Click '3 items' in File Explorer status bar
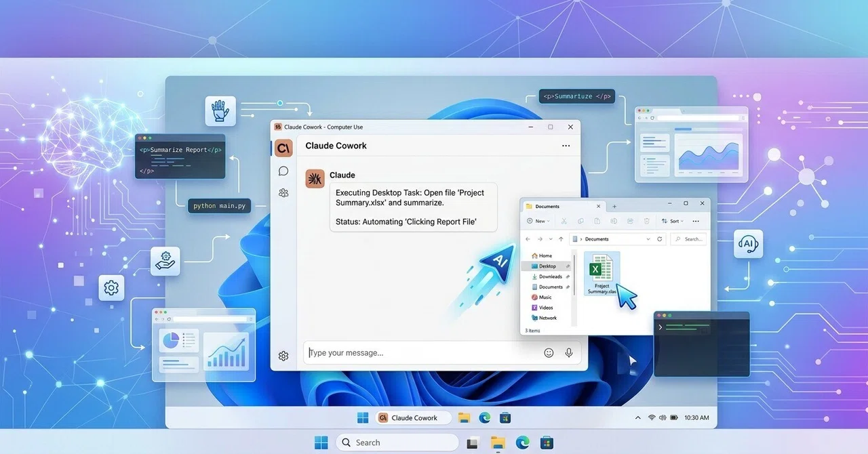The image size is (868, 454). coord(532,331)
